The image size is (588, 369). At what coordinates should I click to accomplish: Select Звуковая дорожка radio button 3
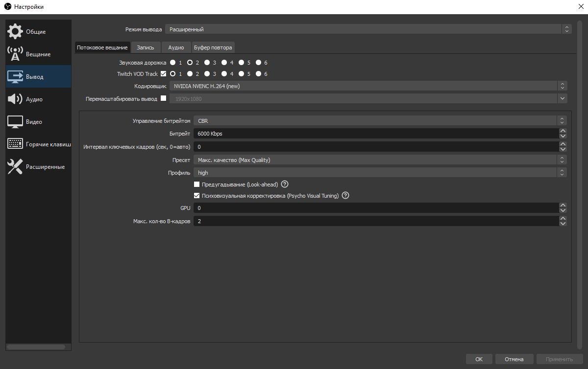point(207,63)
